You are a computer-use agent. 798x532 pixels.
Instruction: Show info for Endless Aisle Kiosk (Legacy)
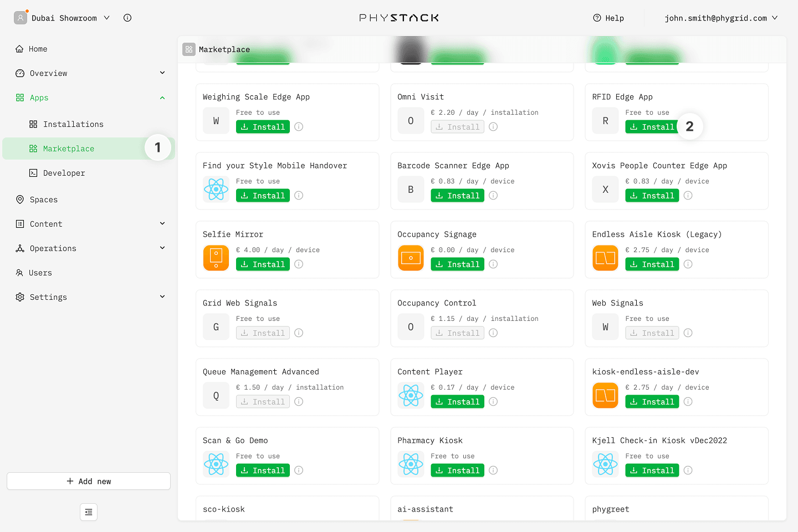688,264
